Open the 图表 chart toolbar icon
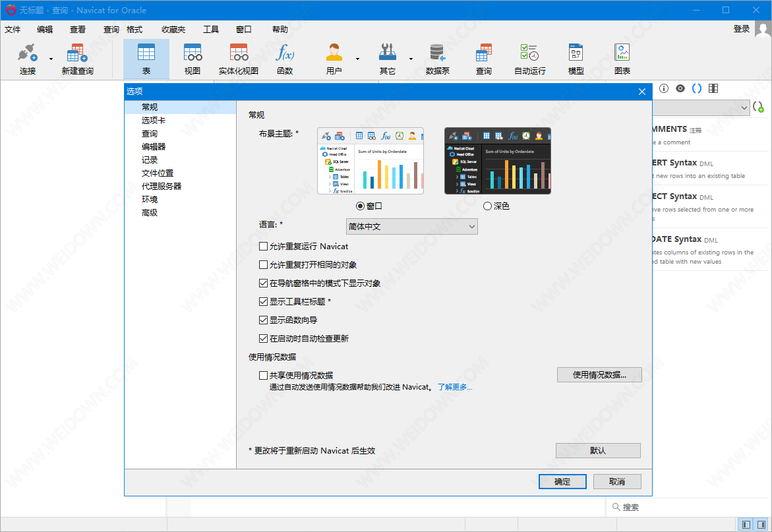The width and height of the screenshot is (772, 532). (622, 52)
